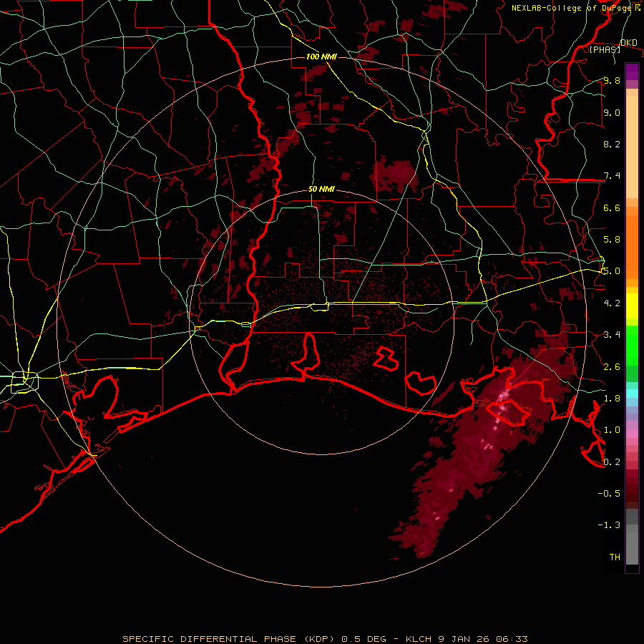The height and width of the screenshot is (644, 644).
Task: Click the 2.6 value on the color scale
Action: pos(612,367)
